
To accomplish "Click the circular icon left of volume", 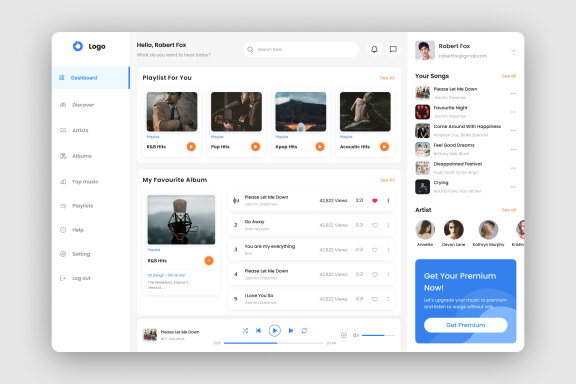I will (344, 335).
